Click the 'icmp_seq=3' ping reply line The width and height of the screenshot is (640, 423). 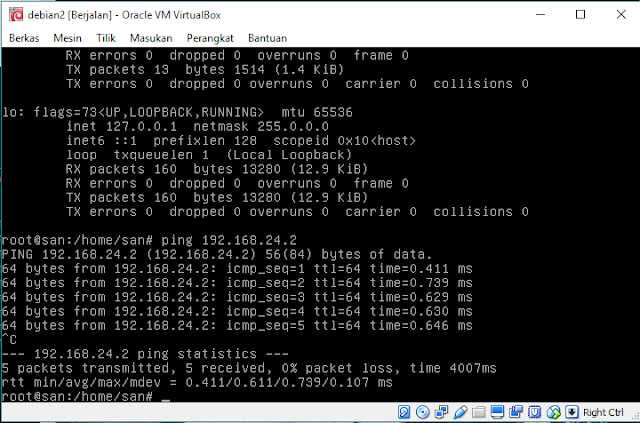click(x=237, y=297)
